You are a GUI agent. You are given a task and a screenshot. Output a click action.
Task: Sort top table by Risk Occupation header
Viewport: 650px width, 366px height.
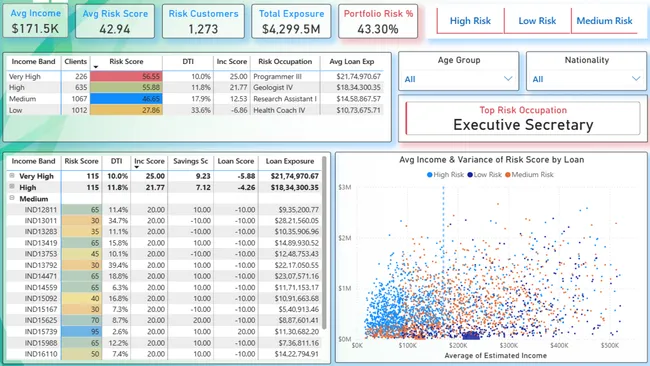(x=285, y=61)
